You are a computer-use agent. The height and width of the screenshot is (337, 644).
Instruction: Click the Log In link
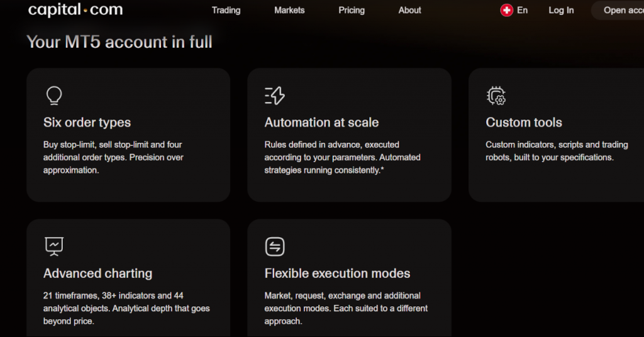tap(561, 10)
